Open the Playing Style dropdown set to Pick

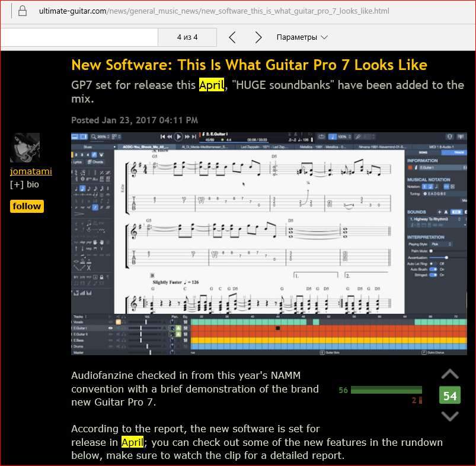442,244
